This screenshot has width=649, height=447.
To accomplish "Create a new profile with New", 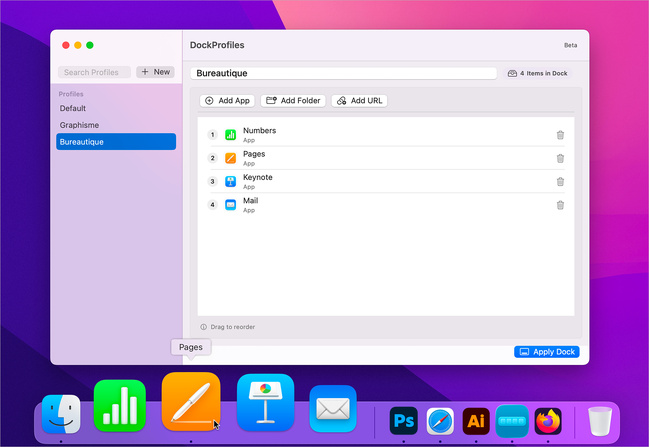I will tap(156, 72).
